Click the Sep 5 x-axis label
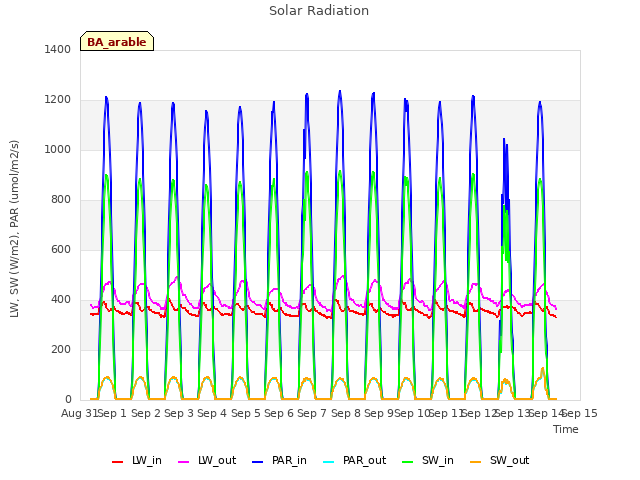 [x=246, y=414]
